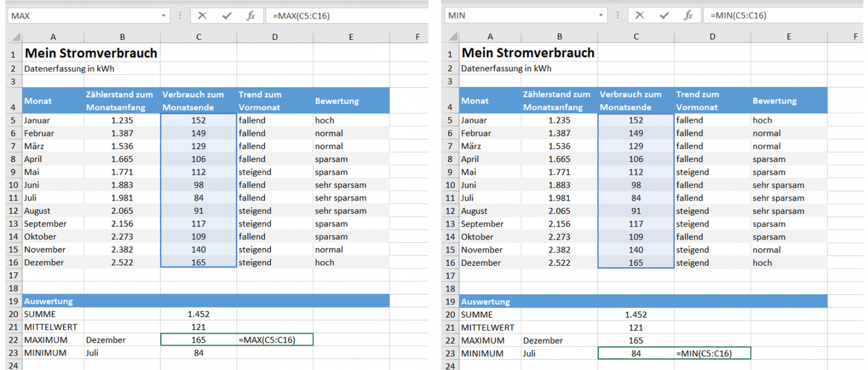Click the Insert Function (fx) icon on the left sheet
The height and width of the screenshot is (370, 868).
pyautogui.click(x=251, y=15)
